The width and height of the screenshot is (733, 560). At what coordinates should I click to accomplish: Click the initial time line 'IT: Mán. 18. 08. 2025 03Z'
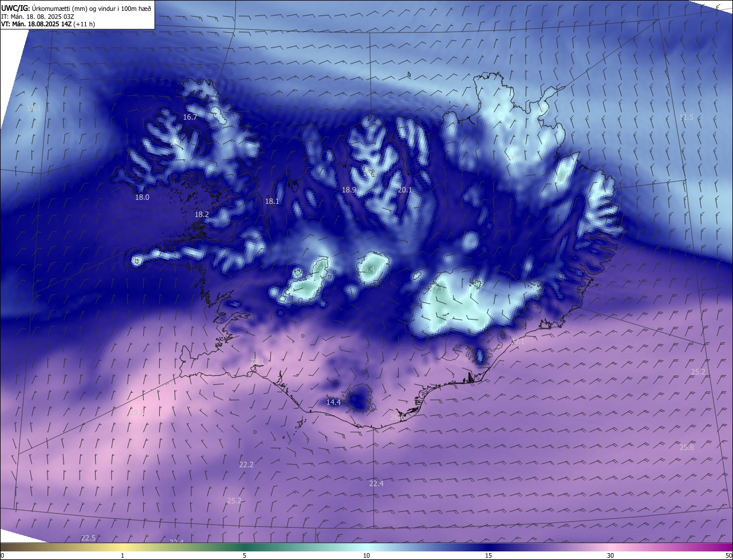coord(37,17)
